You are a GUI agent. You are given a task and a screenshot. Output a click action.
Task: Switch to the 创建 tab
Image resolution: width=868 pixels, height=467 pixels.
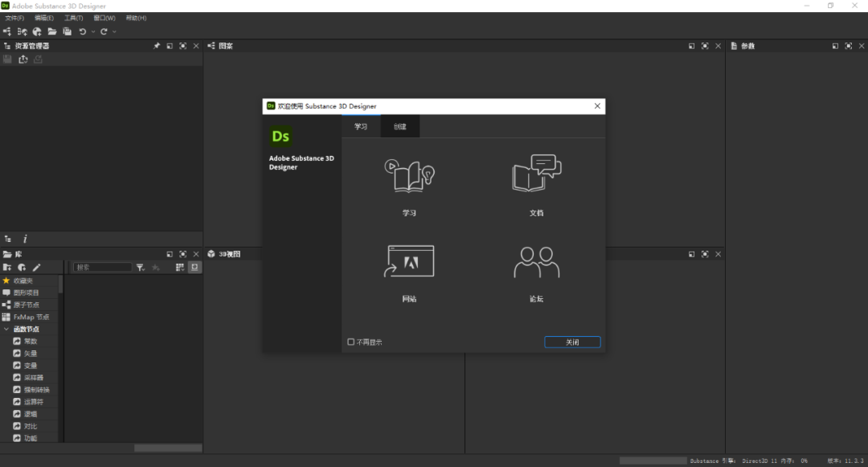point(399,127)
